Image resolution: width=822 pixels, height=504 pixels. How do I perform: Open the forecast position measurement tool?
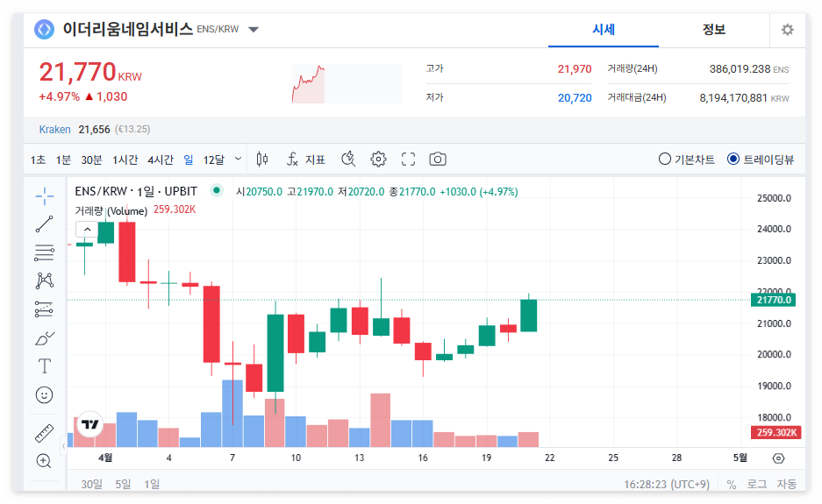pos(45,309)
